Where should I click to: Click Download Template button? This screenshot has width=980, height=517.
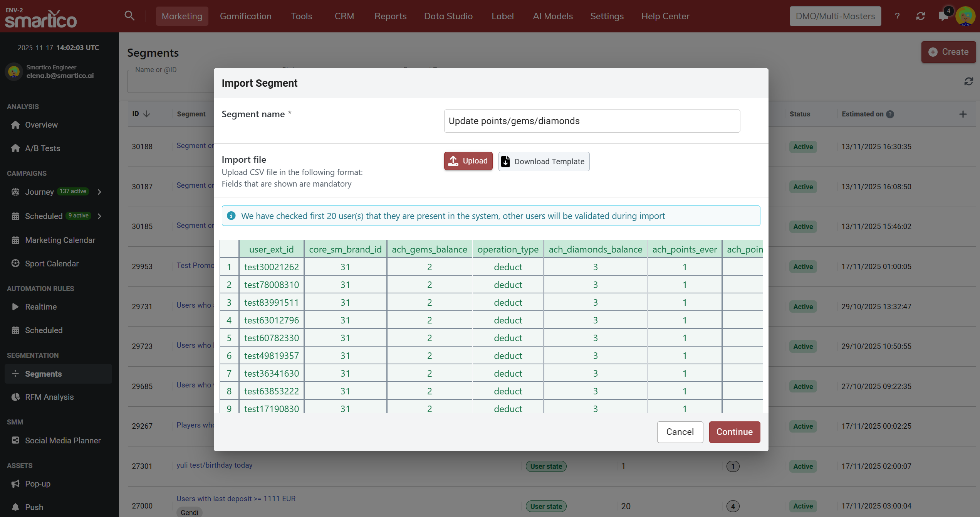544,161
